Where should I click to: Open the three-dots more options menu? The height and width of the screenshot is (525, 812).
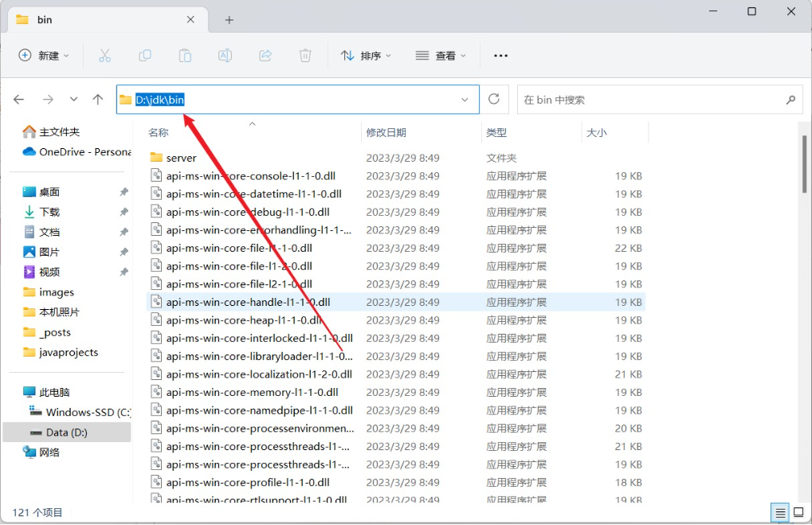(x=500, y=56)
